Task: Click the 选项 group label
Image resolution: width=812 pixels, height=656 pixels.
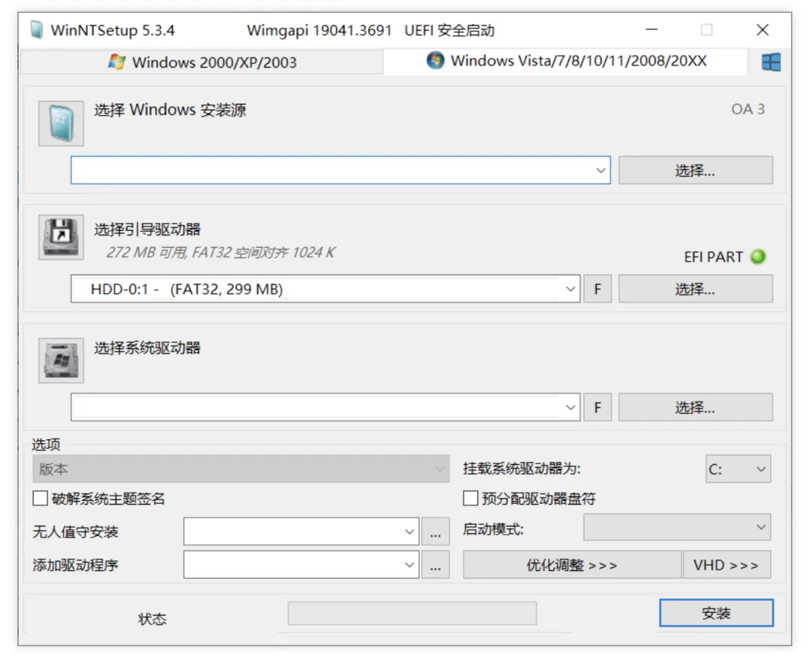Action: [46, 445]
